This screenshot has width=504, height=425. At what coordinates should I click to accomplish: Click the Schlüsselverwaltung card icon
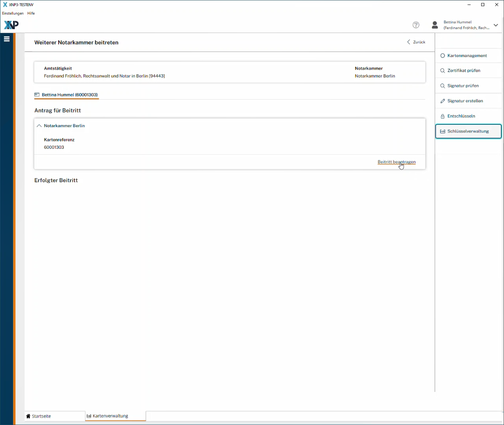pos(443,131)
